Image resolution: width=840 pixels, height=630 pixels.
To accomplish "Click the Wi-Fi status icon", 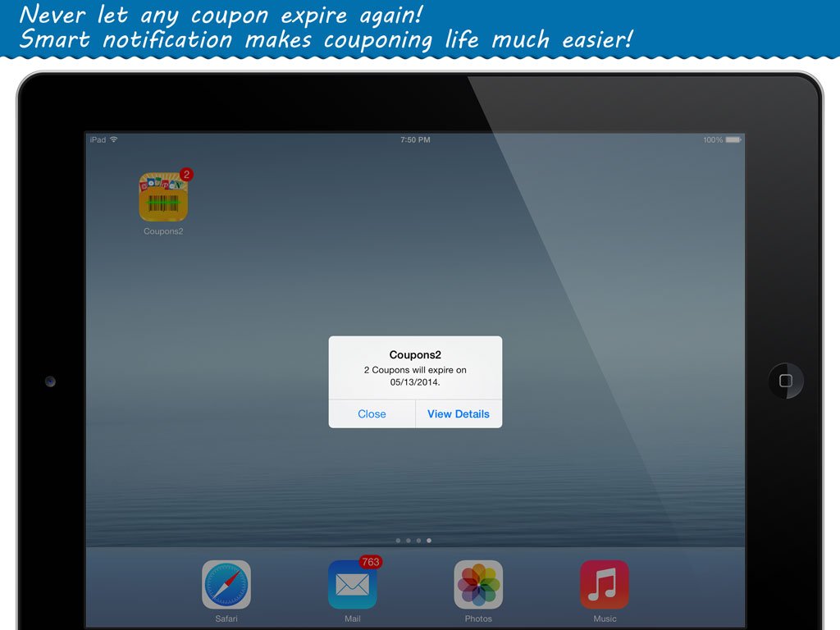I will pos(114,140).
